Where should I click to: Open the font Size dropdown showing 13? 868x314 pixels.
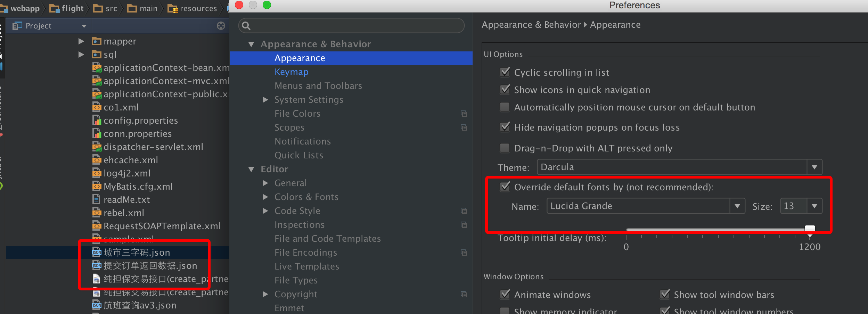(x=801, y=206)
